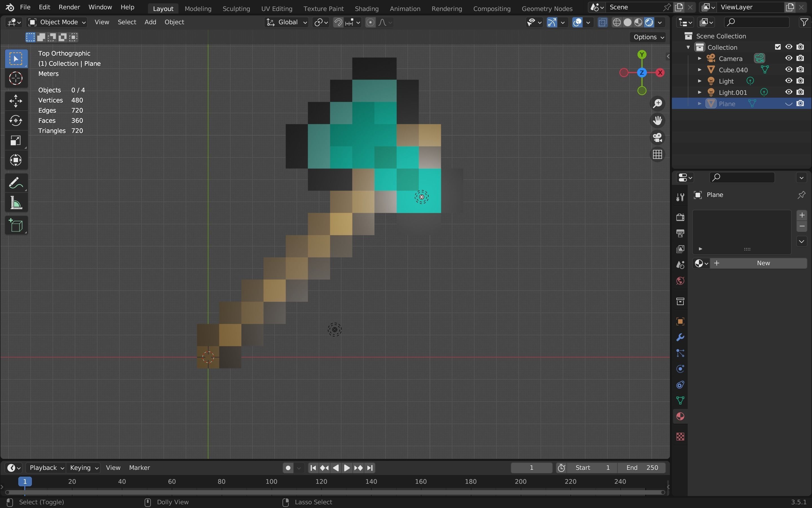The image size is (812, 508).
Task: Open the Particles properties tab
Action: (680, 353)
